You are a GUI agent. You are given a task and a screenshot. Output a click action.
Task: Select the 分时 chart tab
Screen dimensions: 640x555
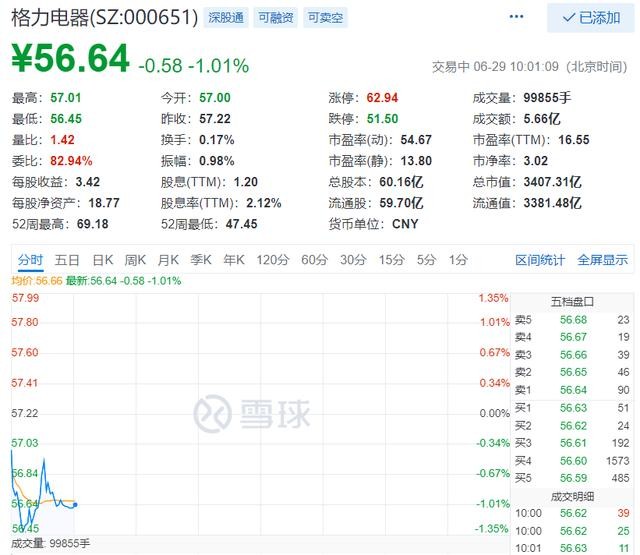tap(30, 260)
